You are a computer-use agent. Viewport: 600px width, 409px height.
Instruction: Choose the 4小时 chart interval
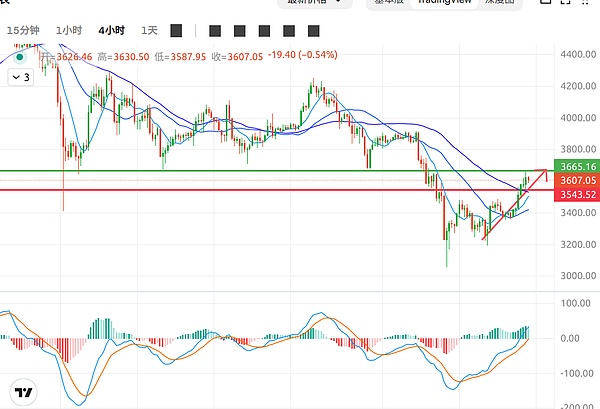click(110, 31)
